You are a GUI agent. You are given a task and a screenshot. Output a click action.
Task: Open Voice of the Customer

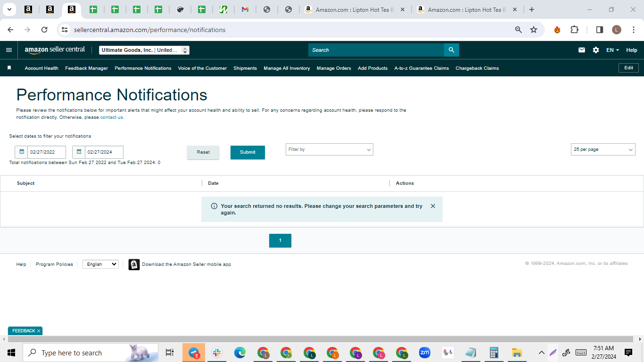(202, 68)
